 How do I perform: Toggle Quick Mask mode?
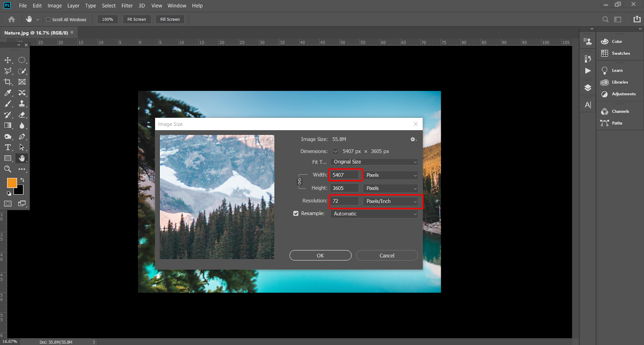[x=8, y=203]
